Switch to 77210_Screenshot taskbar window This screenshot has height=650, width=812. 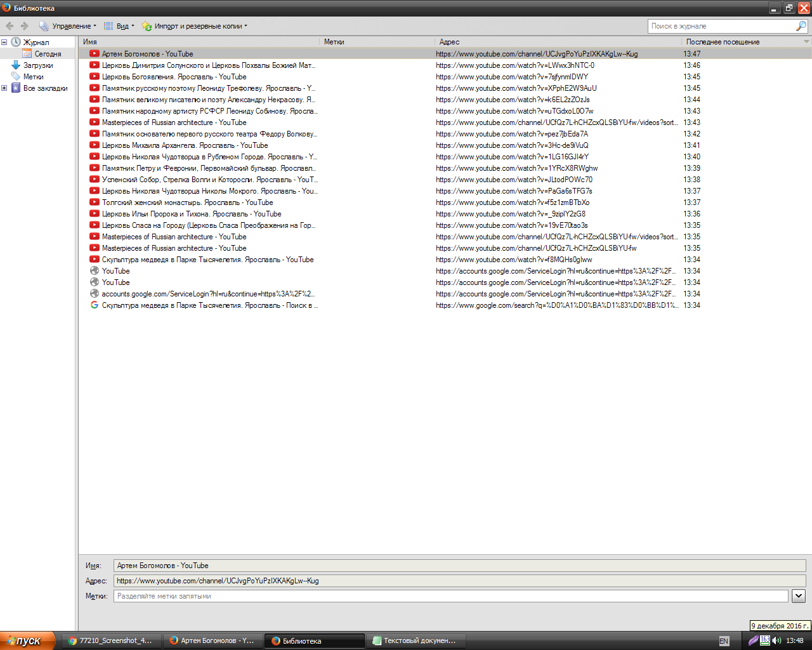point(112,641)
